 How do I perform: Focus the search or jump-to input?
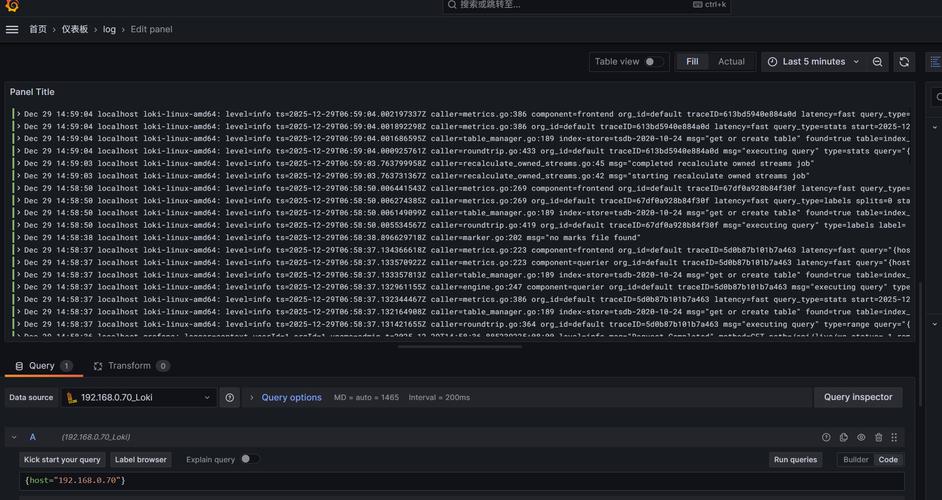coord(586,5)
